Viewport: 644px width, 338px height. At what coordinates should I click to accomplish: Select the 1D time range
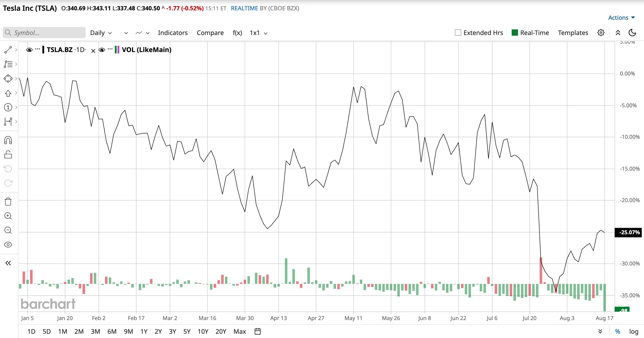click(x=31, y=331)
